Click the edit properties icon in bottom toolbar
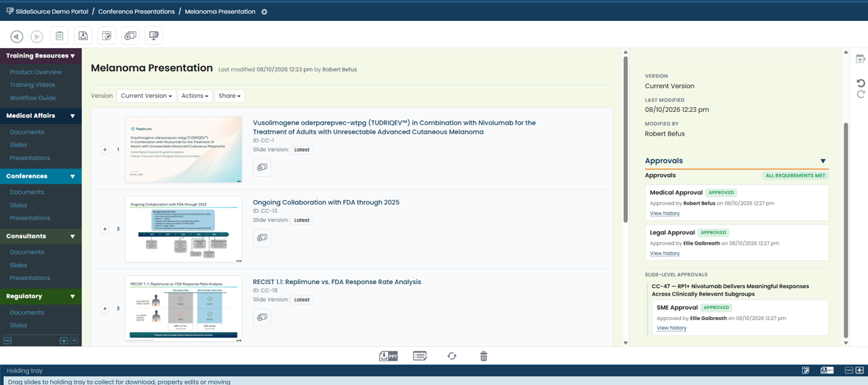Image resolution: width=868 pixels, height=385 pixels. (x=420, y=356)
